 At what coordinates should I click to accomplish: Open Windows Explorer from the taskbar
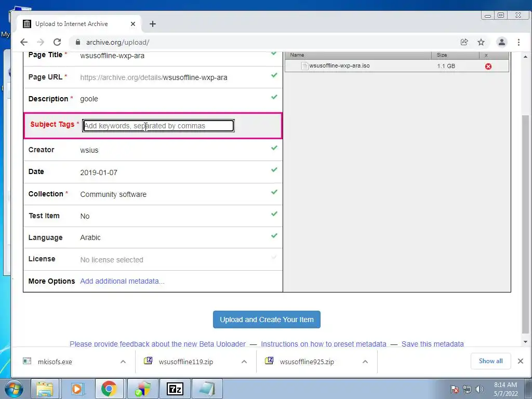point(45,389)
